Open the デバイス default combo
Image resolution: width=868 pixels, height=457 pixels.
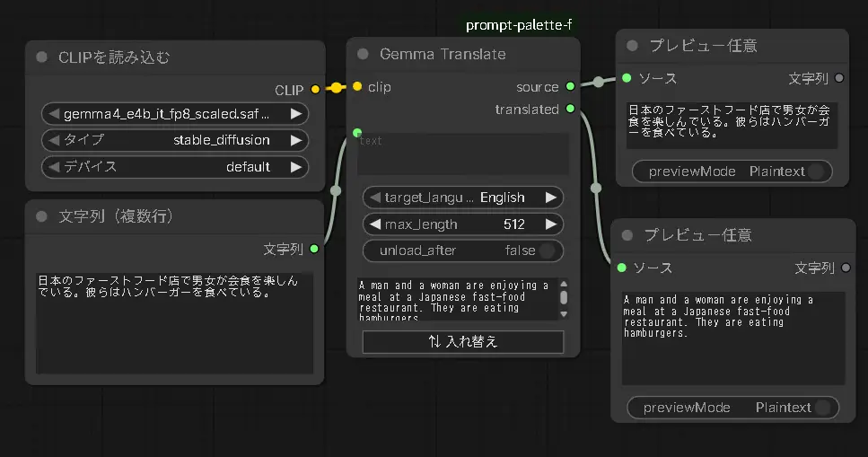tap(175, 167)
